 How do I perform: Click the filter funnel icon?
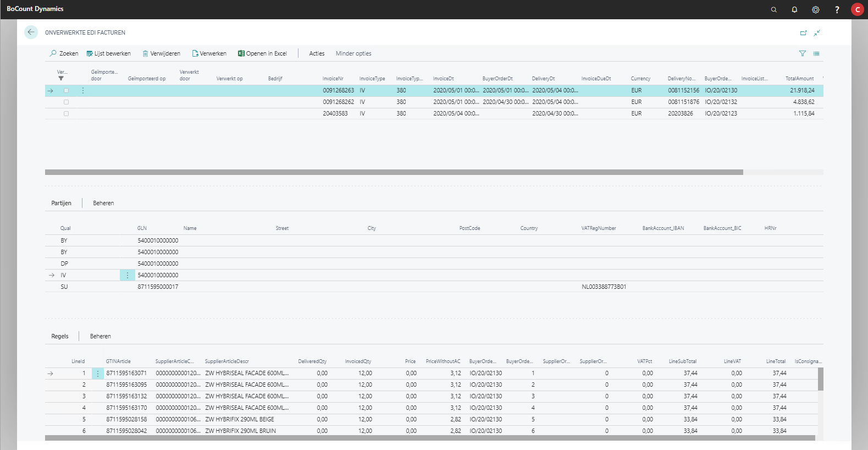802,53
